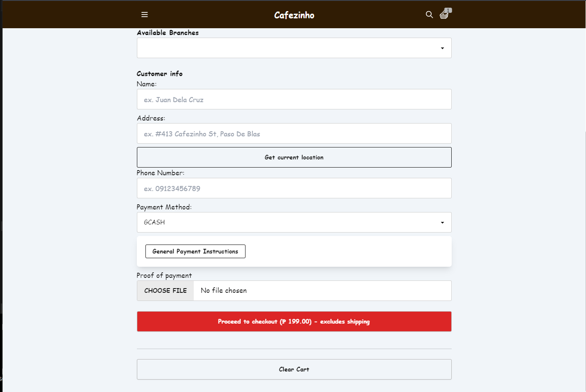Click the Payment Method dropdown arrow
This screenshot has width=586, height=392.
click(442, 223)
